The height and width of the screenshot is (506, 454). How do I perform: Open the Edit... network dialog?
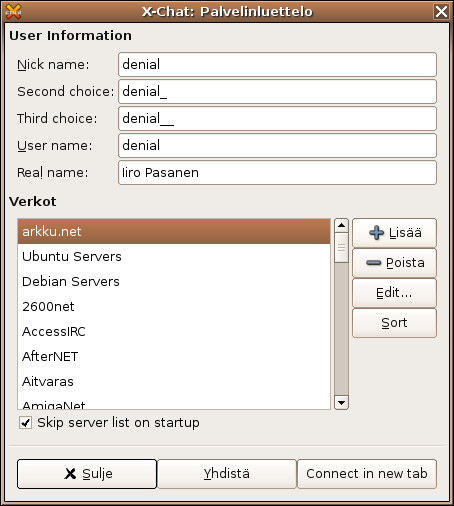394,293
